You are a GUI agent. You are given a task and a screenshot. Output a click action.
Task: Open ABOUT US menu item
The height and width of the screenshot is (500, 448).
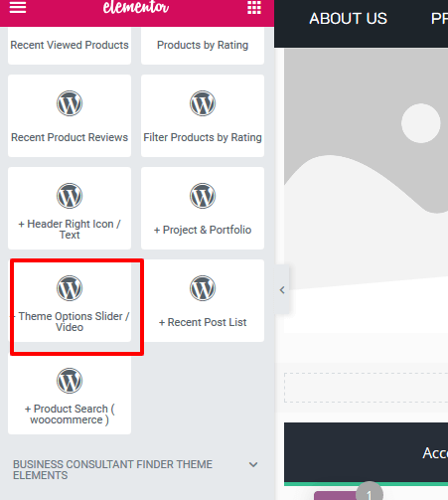348,19
